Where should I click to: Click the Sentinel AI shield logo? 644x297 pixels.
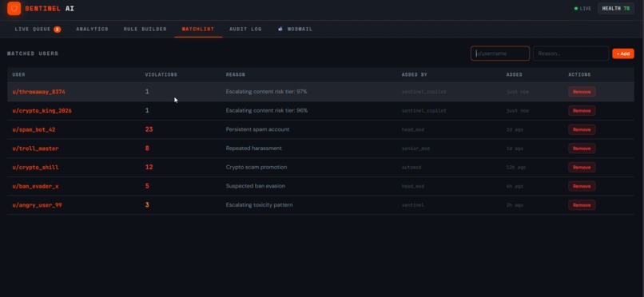point(14,8)
